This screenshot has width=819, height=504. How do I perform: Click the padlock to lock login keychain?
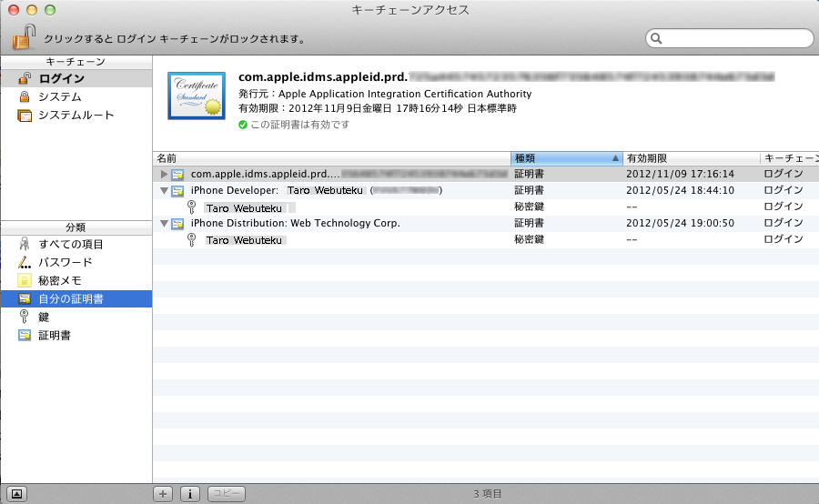(x=24, y=37)
